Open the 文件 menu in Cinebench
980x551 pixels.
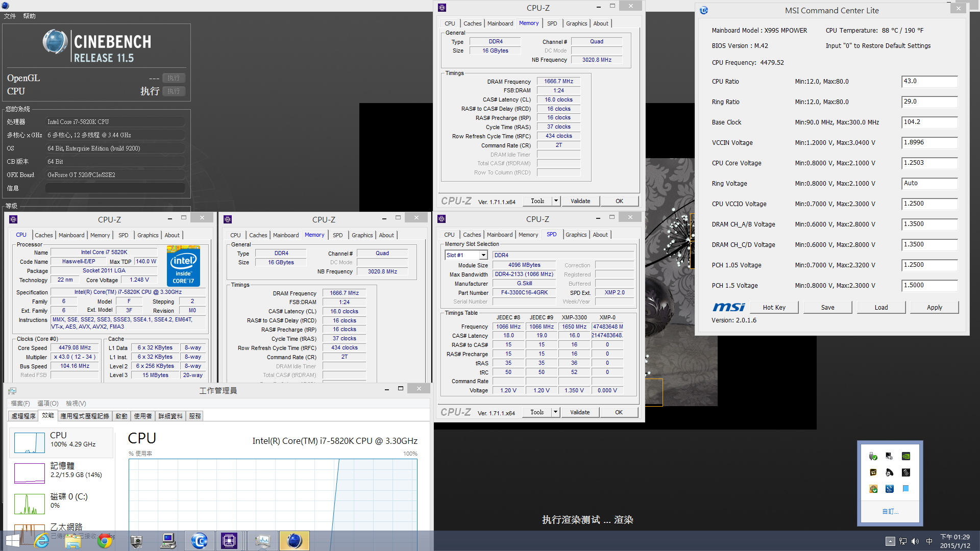click(x=10, y=16)
